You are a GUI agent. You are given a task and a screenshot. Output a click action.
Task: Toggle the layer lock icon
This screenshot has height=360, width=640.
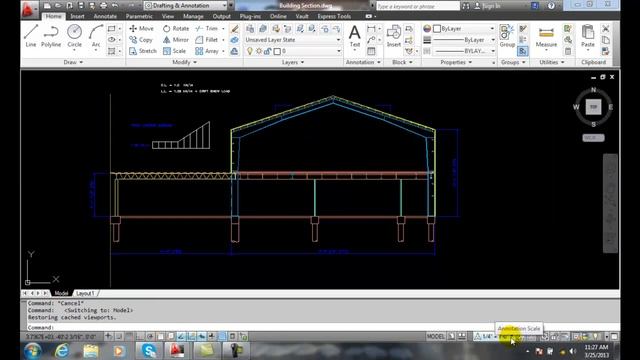coord(267,51)
